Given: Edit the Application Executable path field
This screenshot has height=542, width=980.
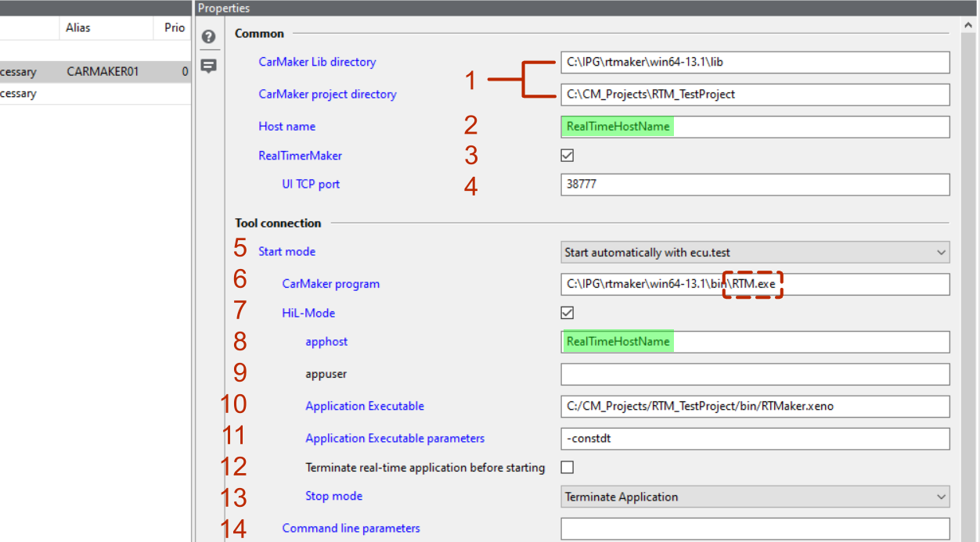Looking at the screenshot, I should tap(755, 406).
